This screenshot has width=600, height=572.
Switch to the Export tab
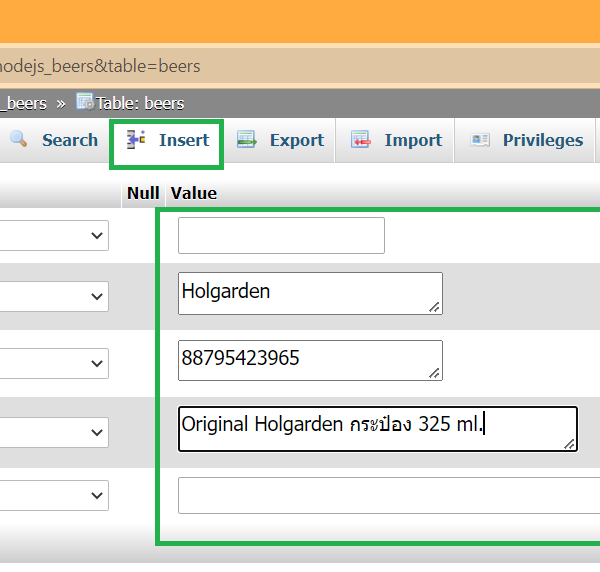coord(296,140)
